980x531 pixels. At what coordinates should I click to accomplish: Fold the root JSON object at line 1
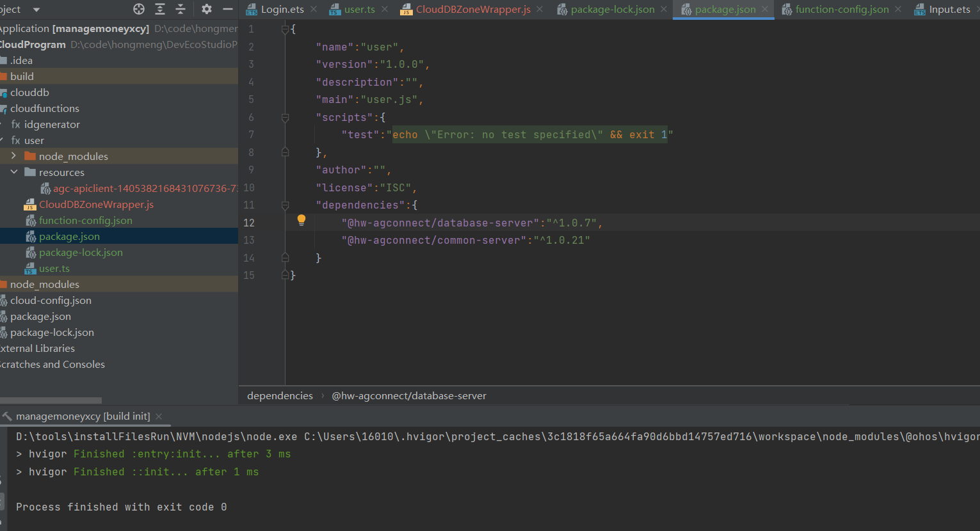285,29
